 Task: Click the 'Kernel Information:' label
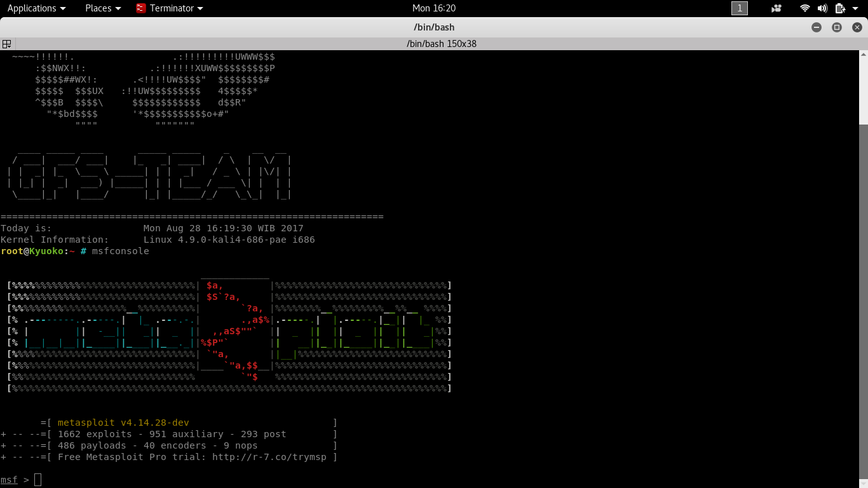click(x=55, y=240)
